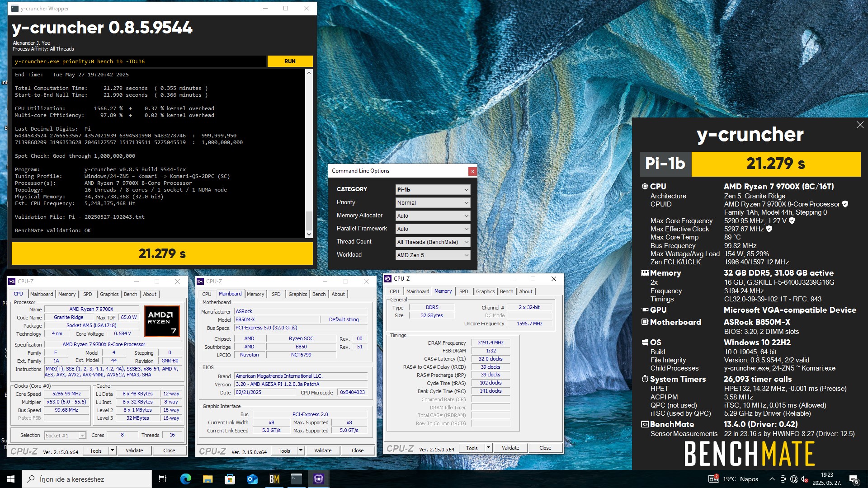Open Graphics tab in middle CPU-Z window

(x=297, y=294)
